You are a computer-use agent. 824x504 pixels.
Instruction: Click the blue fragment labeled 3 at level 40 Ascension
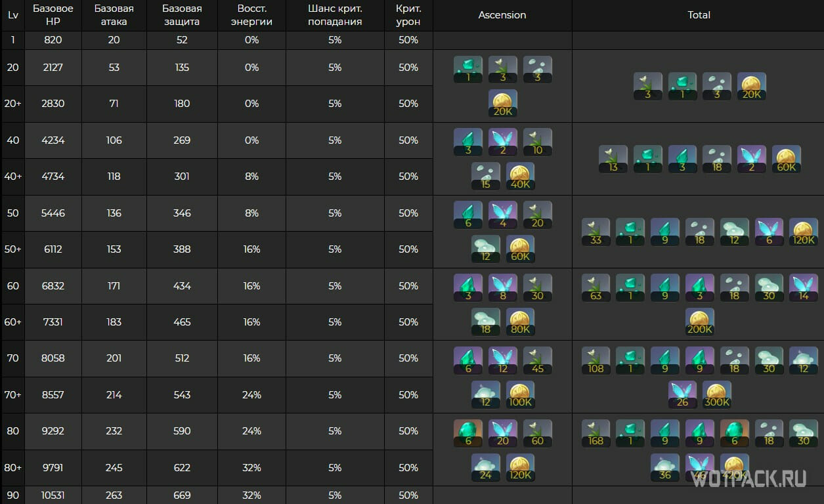click(468, 142)
